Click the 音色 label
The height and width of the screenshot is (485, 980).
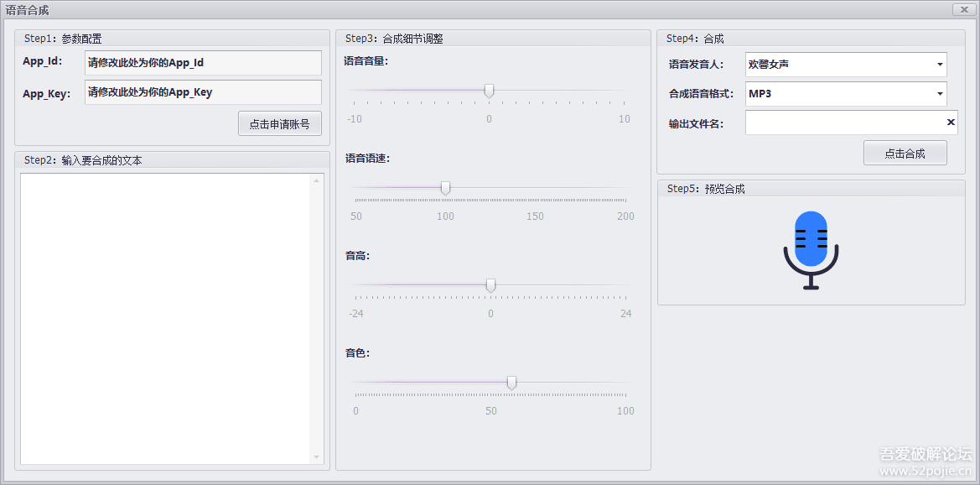coord(357,353)
